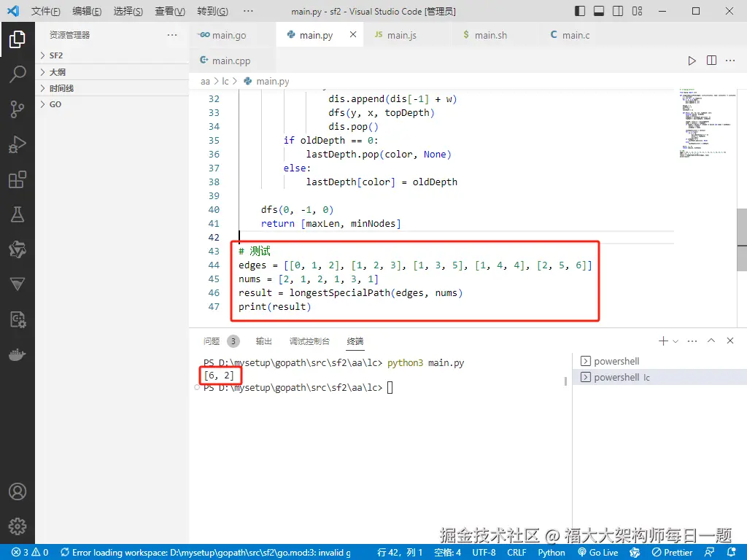Open the Search view in activity bar
The width and height of the screenshot is (747, 560).
(x=18, y=74)
